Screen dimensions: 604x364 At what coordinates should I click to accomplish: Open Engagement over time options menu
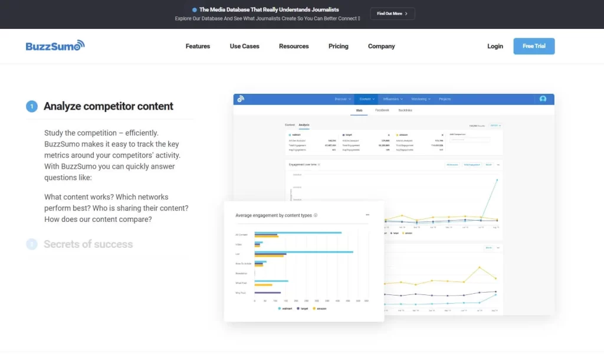(498, 165)
